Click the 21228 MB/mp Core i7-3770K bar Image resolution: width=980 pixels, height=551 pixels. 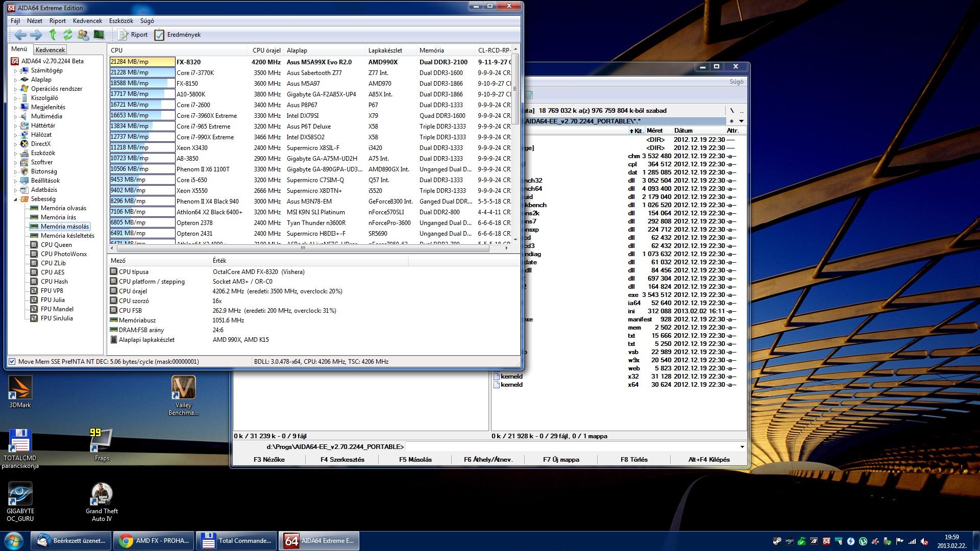[x=142, y=72]
